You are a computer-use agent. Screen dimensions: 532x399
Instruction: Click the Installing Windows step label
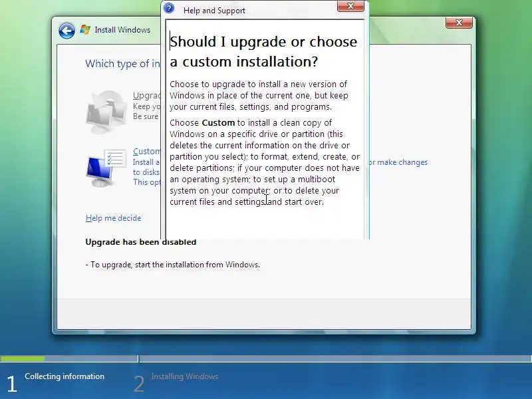[185, 376]
